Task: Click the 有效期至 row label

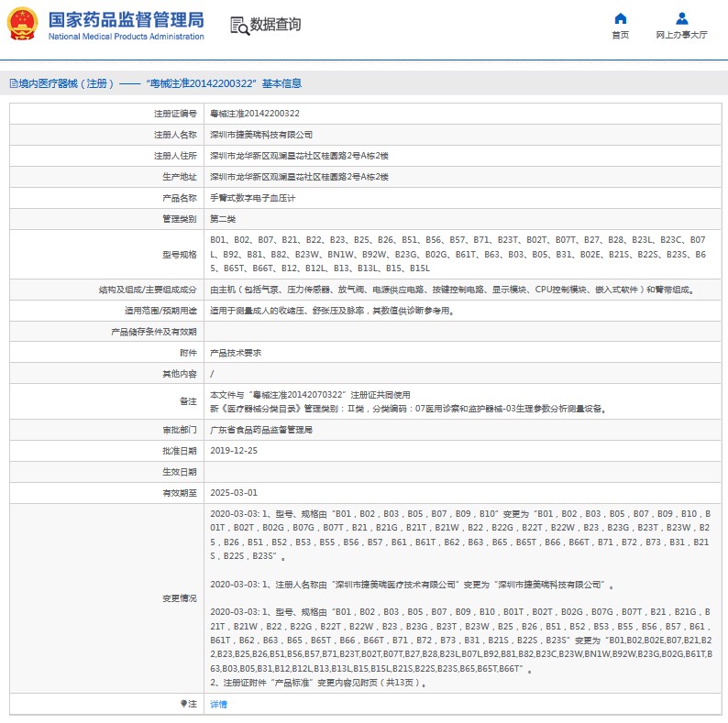Action: coord(179,493)
